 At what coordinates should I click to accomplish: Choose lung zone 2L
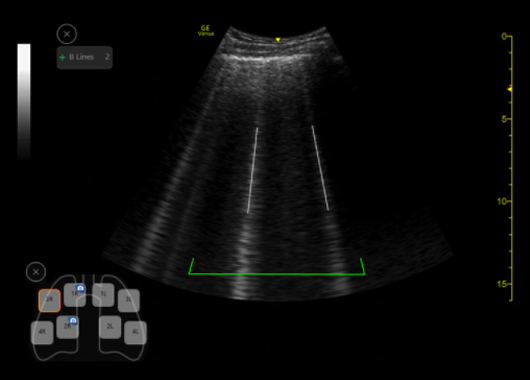(110, 327)
